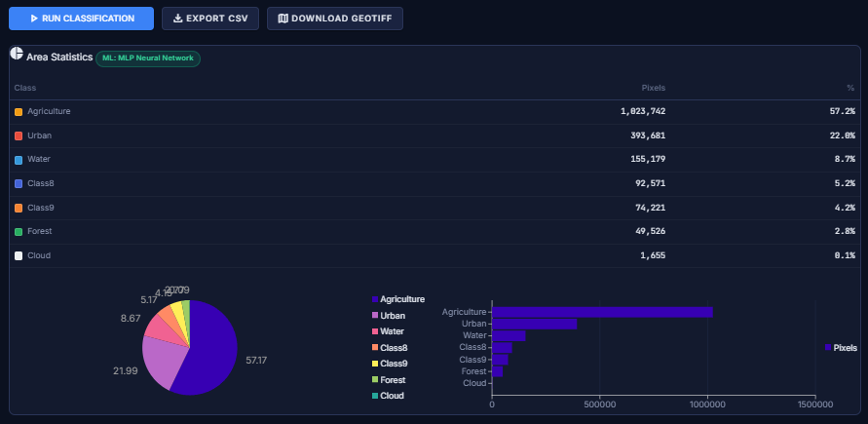Click the map icon in Download GeoTIFF
The height and width of the screenshot is (424, 868).
pos(283,19)
